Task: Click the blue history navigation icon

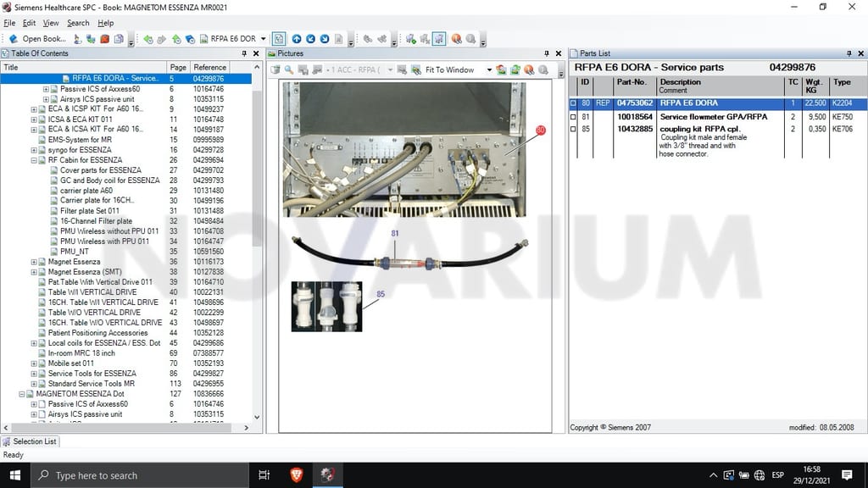Action: [x=190, y=39]
